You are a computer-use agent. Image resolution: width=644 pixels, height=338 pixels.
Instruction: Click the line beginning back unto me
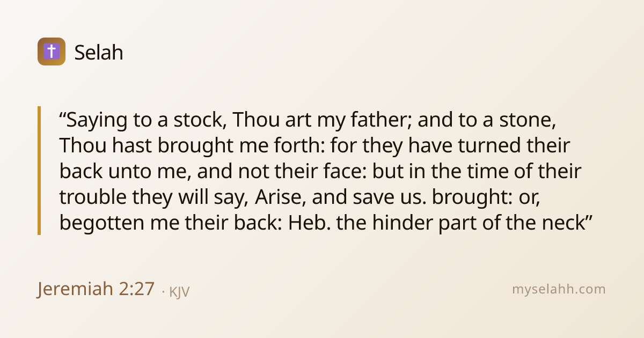click(x=320, y=171)
